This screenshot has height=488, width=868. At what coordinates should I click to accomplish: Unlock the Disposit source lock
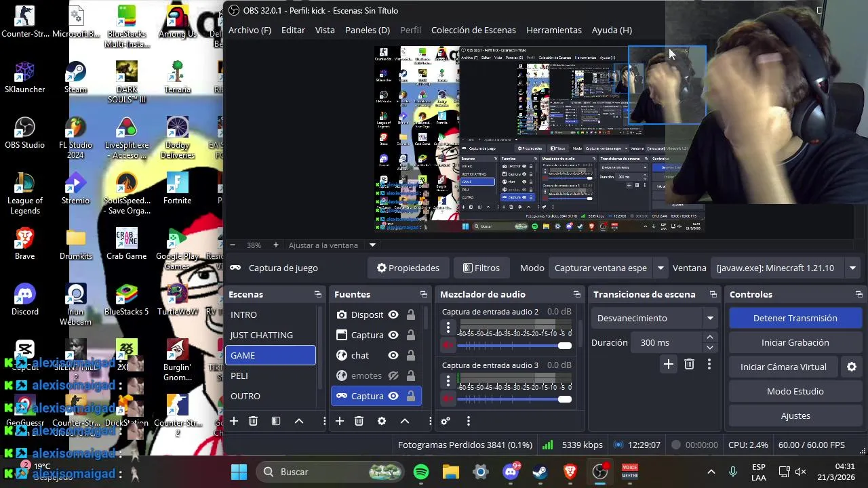coord(411,314)
